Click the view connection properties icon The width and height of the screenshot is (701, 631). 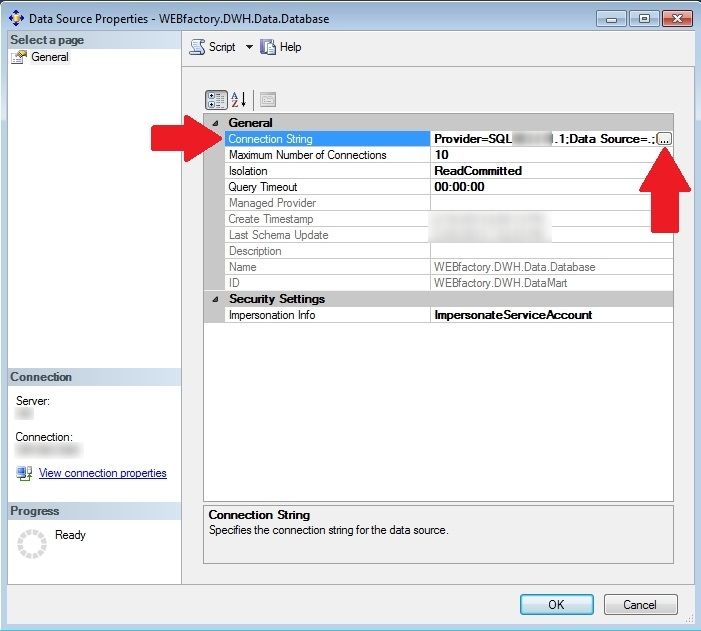coord(24,473)
